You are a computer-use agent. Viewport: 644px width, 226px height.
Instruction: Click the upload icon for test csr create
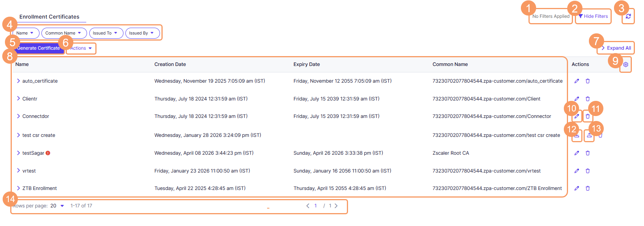(589, 135)
